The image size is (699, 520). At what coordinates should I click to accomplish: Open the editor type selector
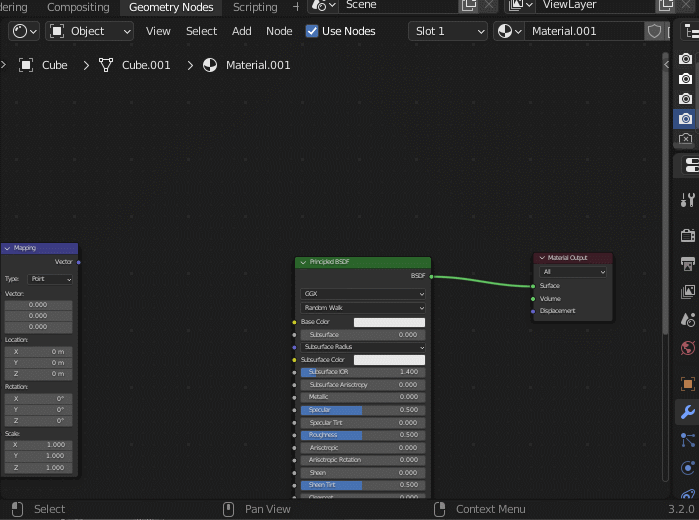coord(24,31)
